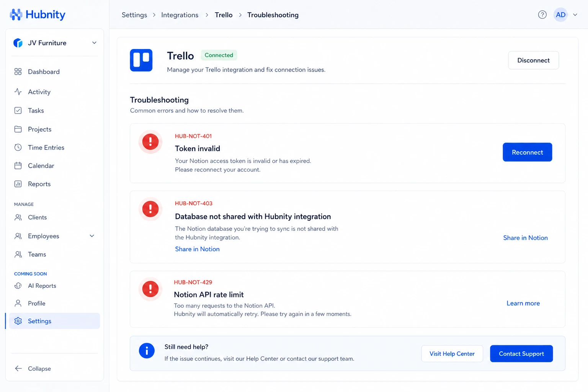
Task: Click the Visit Help Center button
Action: [x=452, y=354]
